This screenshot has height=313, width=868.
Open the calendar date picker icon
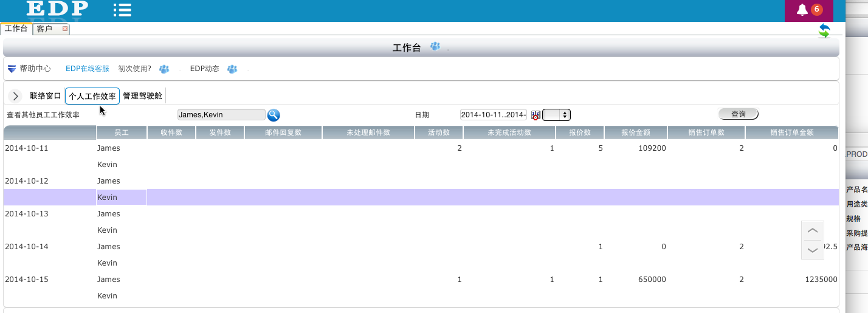[536, 115]
